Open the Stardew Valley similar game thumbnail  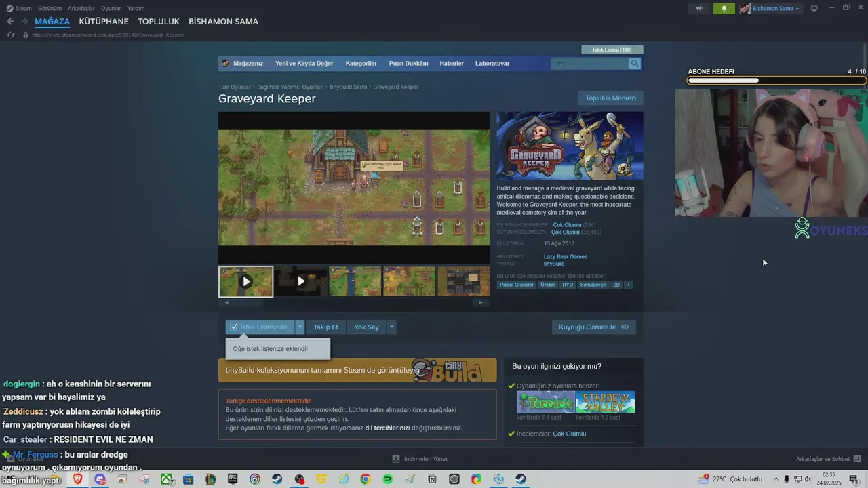(605, 402)
